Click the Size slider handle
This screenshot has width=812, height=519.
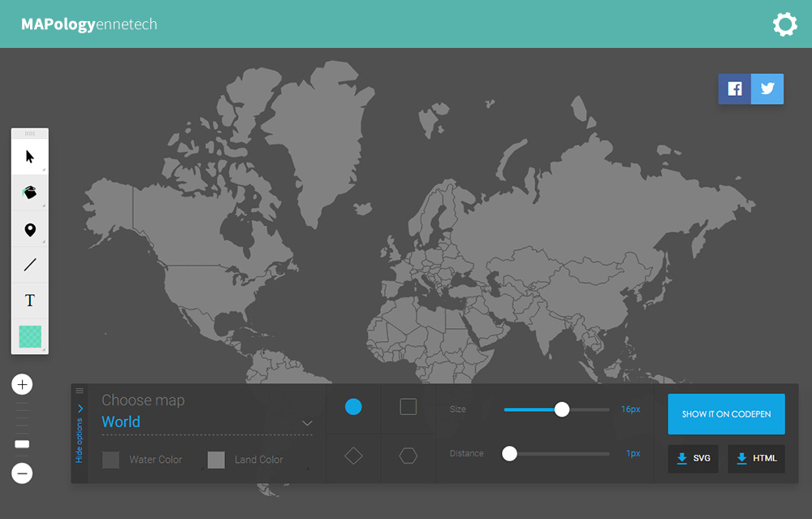point(562,409)
